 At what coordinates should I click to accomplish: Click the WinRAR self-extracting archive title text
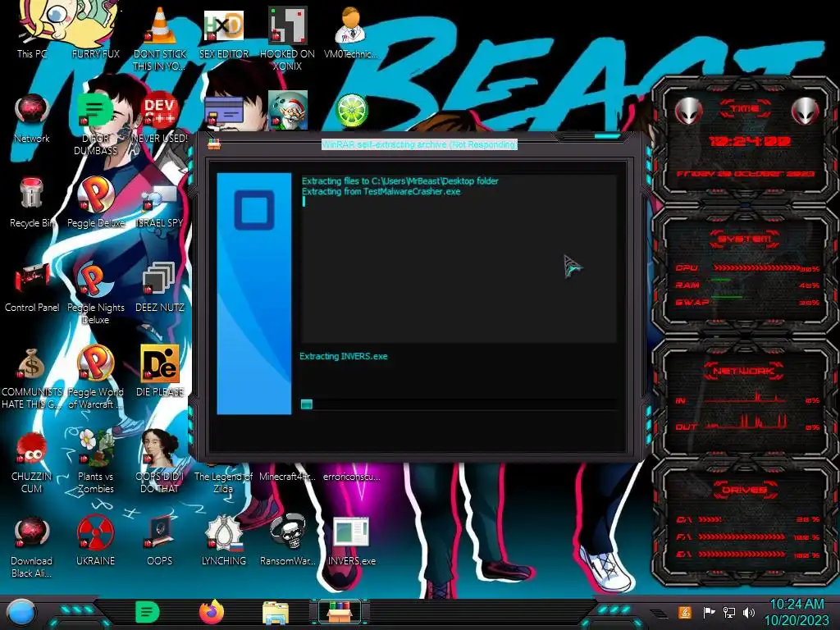(x=419, y=144)
